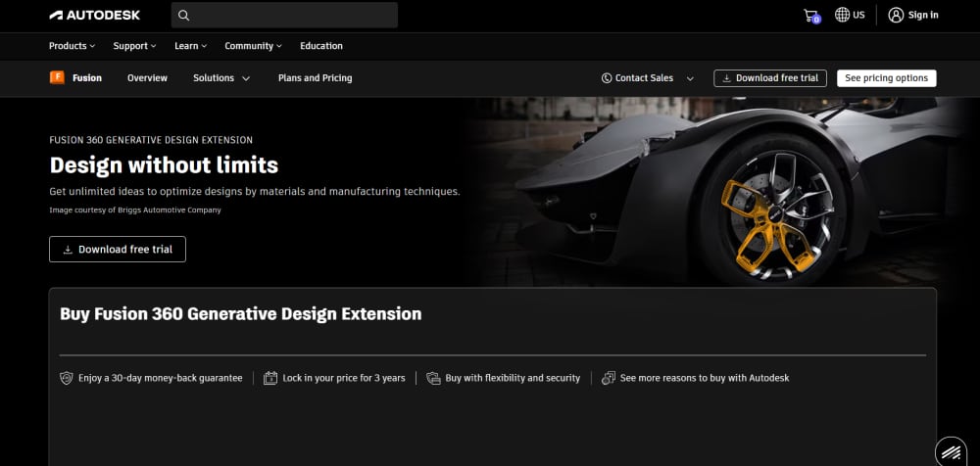Viewport: 980px width, 466px height.
Task: Expand the Products menu
Action: (x=72, y=46)
